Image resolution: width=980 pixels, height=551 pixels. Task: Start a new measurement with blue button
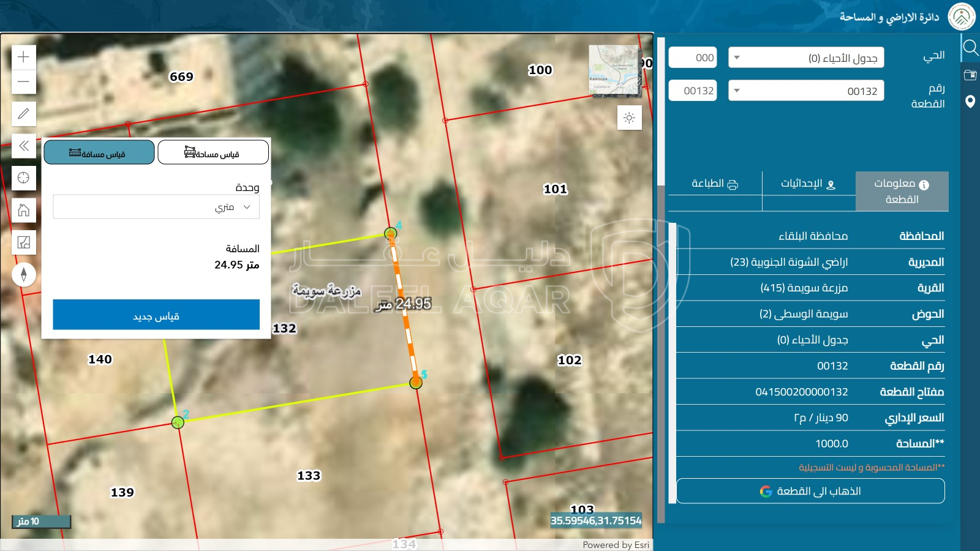point(156,315)
